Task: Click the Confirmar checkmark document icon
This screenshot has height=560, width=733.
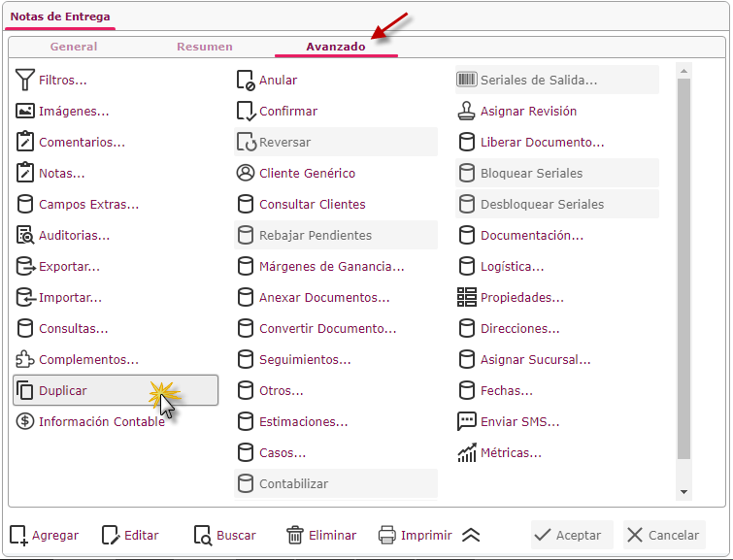Action: click(246, 112)
